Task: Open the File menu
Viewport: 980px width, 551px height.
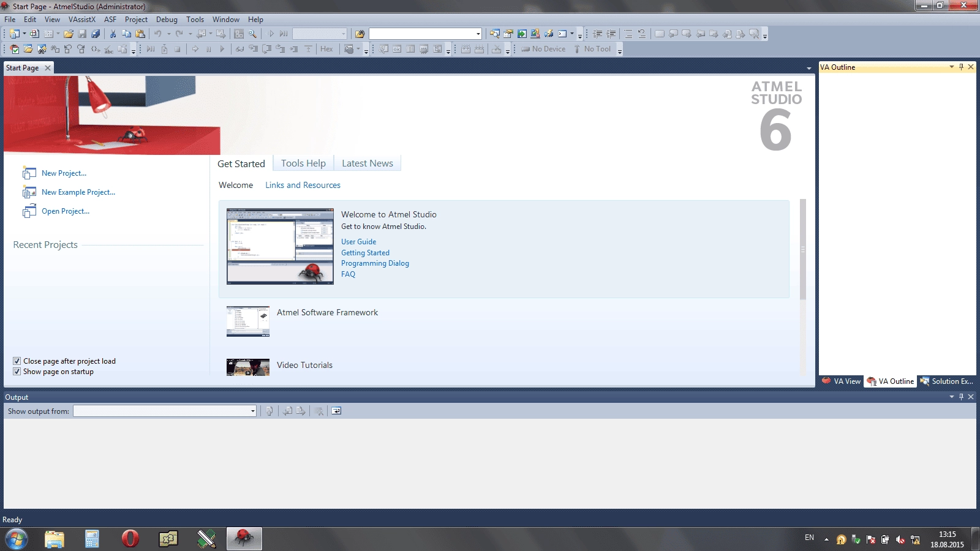Action: [10, 20]
